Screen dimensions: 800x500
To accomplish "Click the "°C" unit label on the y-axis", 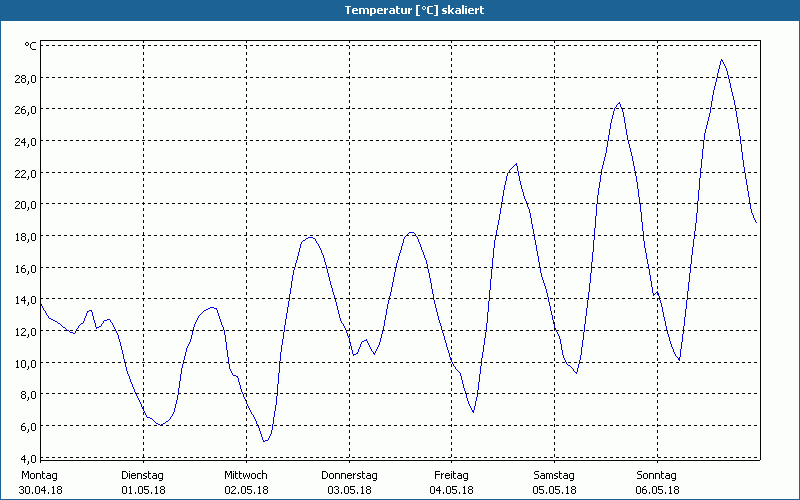I will [x=31, y=46].
